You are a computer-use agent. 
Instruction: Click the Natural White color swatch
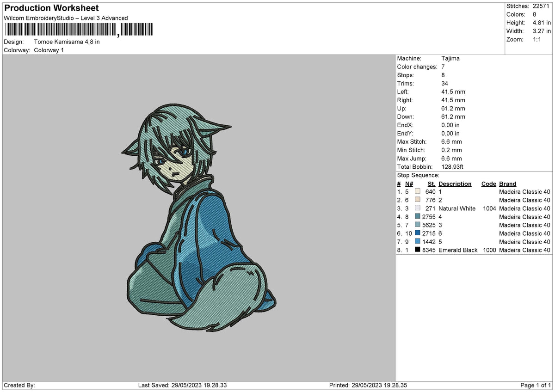pos(418,208)
